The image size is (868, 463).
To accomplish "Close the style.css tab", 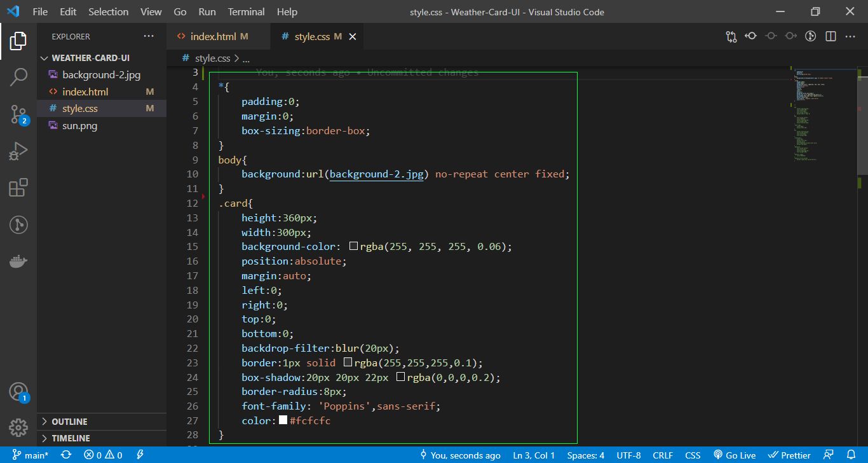I will (353, 36).
